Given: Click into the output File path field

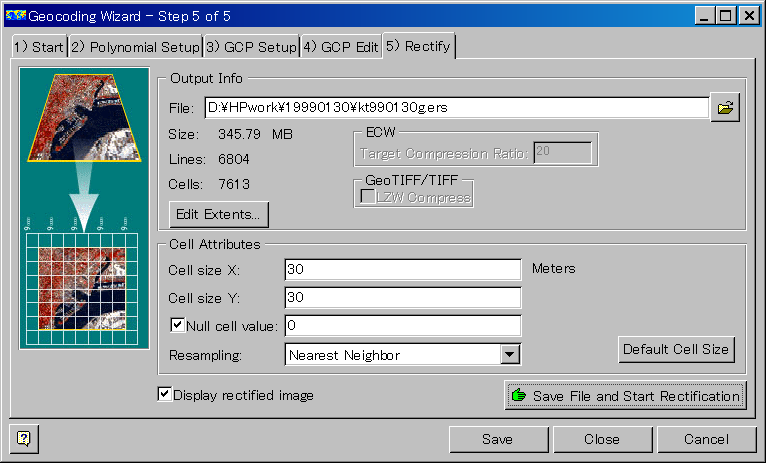Looking at the screenshot, I should [457, 107].
